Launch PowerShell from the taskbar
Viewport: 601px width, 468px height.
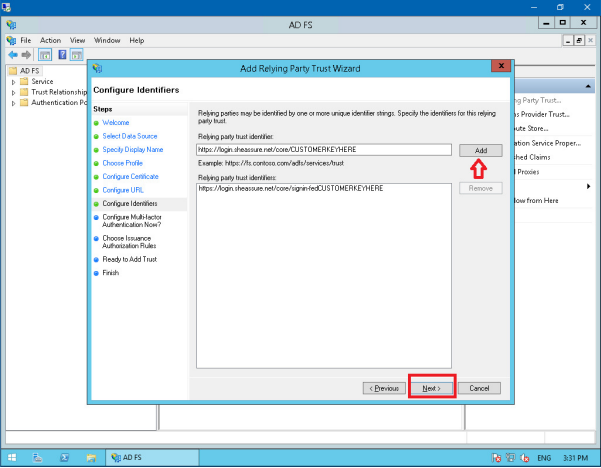(64, 457)
